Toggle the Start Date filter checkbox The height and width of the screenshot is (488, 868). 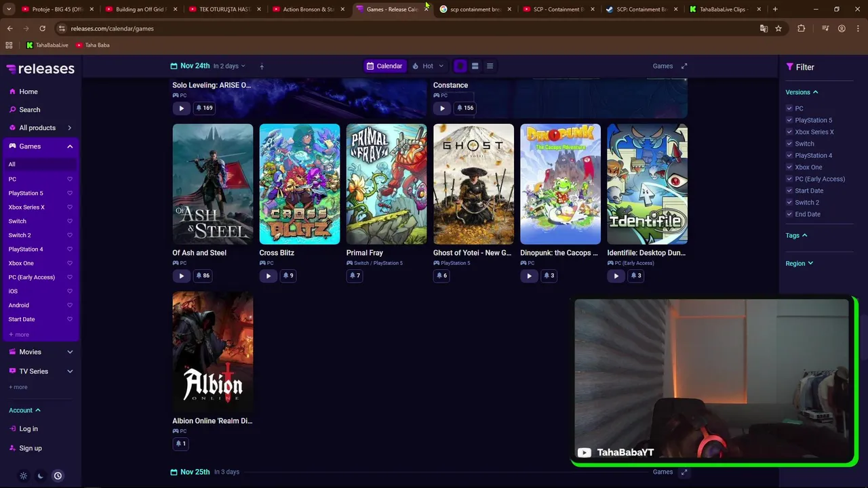[789, 190]
